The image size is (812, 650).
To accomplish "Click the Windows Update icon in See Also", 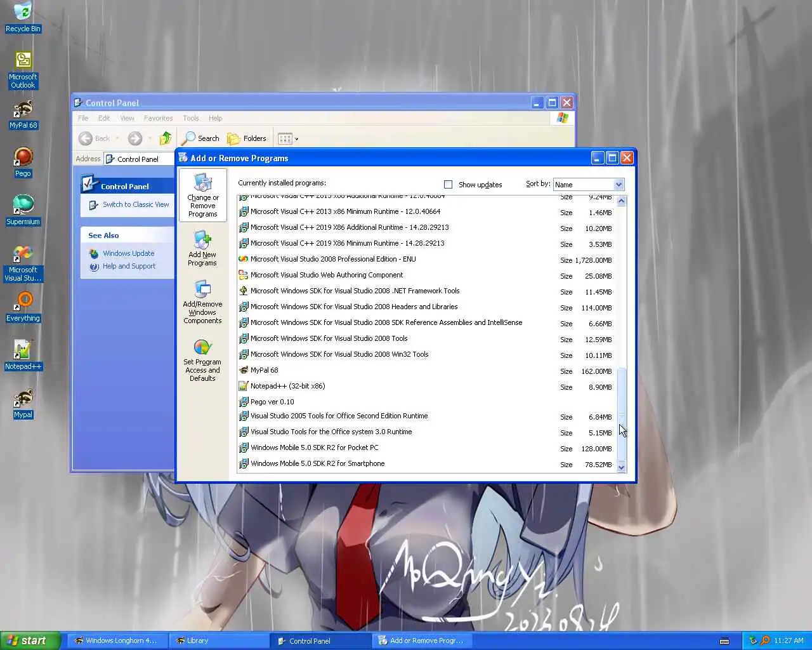I will tap(94, 253).
